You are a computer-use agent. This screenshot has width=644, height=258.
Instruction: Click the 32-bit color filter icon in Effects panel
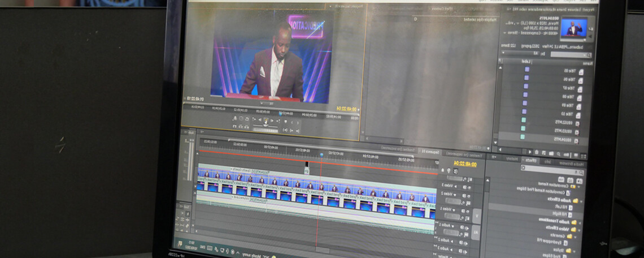pyautogui.click(x=570, y=180)
